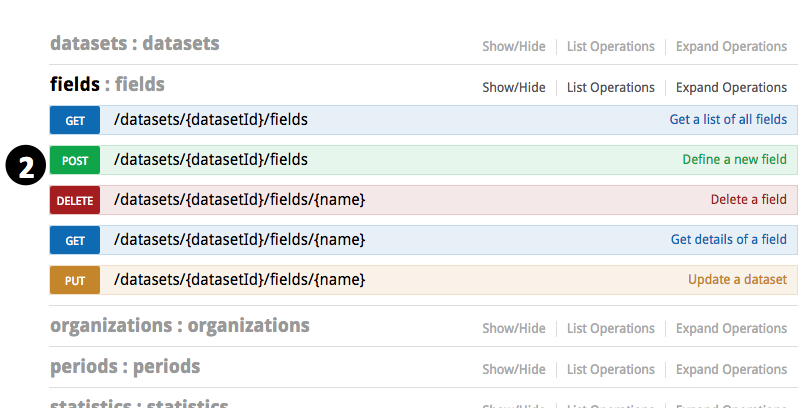
Task: Click the red DELETE method badge
Action: 75,200
